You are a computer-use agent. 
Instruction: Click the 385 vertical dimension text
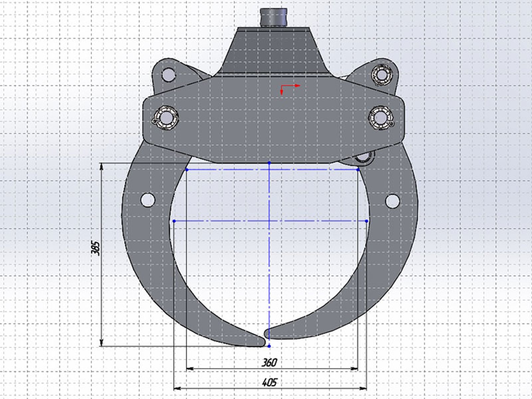(95, 248)
